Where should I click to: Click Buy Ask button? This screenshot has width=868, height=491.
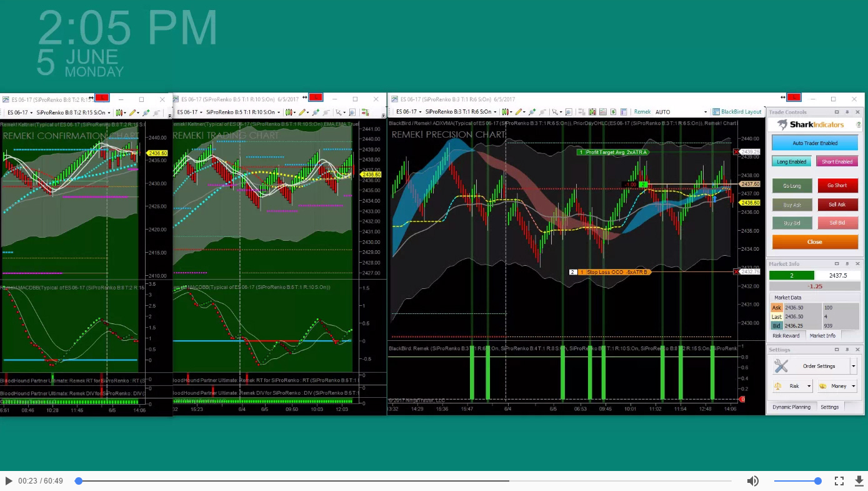click(x=792, y=205)
